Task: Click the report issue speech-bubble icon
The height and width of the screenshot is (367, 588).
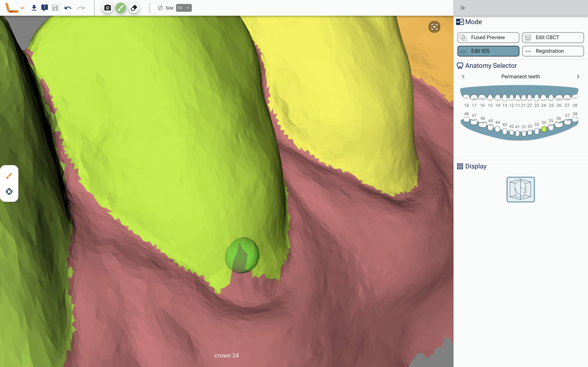Action: click(x=44, y=8)
